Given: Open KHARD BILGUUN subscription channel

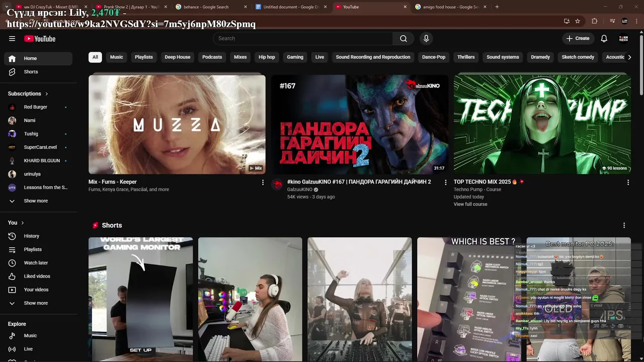Looking at the screenshot, I should click(38, 161).
